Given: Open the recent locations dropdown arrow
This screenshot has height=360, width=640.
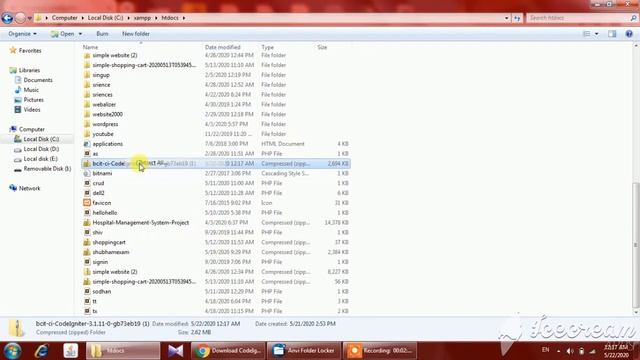Looking at the screenshot, I should (x=29, y=18).
